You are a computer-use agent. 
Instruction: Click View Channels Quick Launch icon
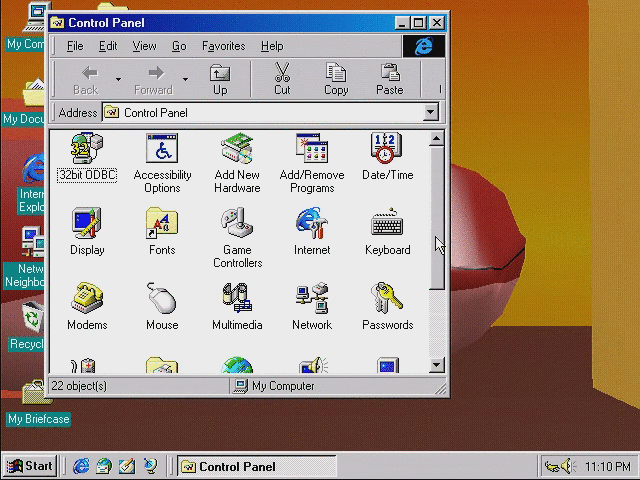(150, 466)
